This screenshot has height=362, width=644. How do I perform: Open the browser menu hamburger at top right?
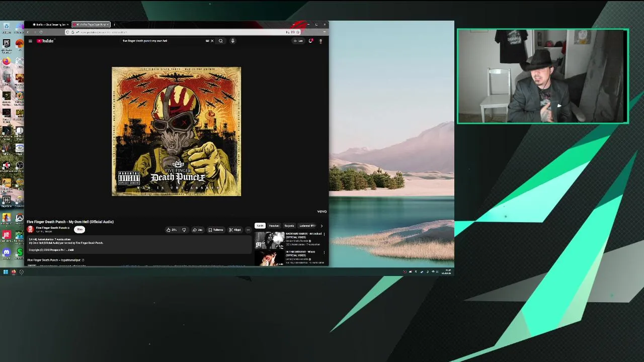(x=325, y=32)
